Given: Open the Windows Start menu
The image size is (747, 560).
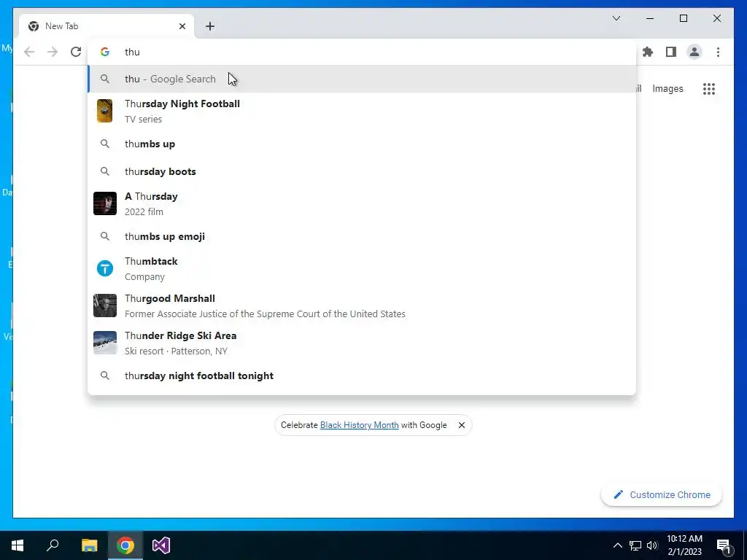Looking at the screenshot, I should tap(18, 545).
